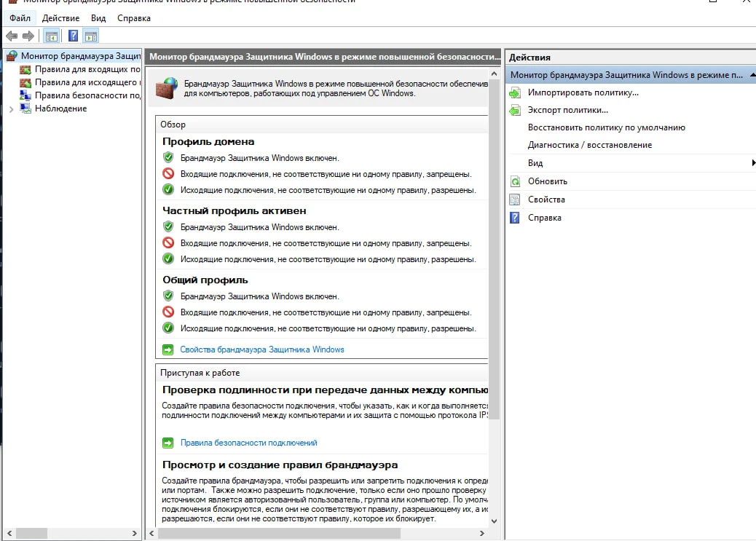The image size is (756, 541).
Task: Click the center pane scroll down arrow
Action: 495,521
